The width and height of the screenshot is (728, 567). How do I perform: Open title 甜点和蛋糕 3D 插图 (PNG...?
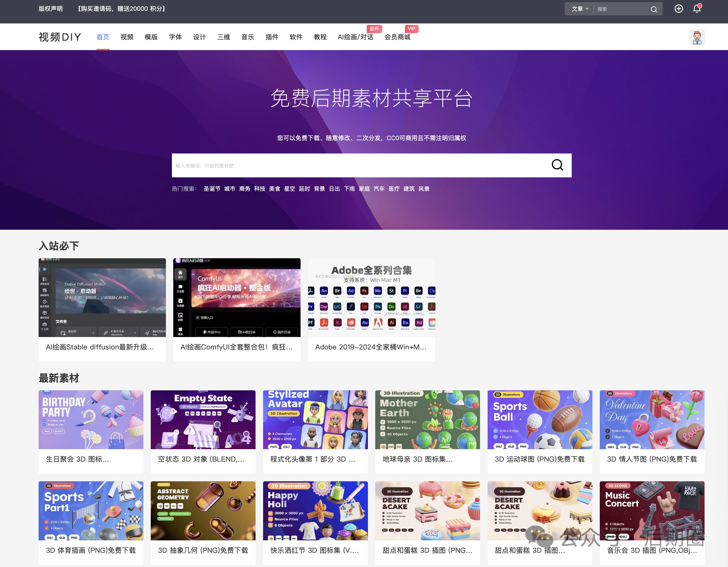point(428,550)
